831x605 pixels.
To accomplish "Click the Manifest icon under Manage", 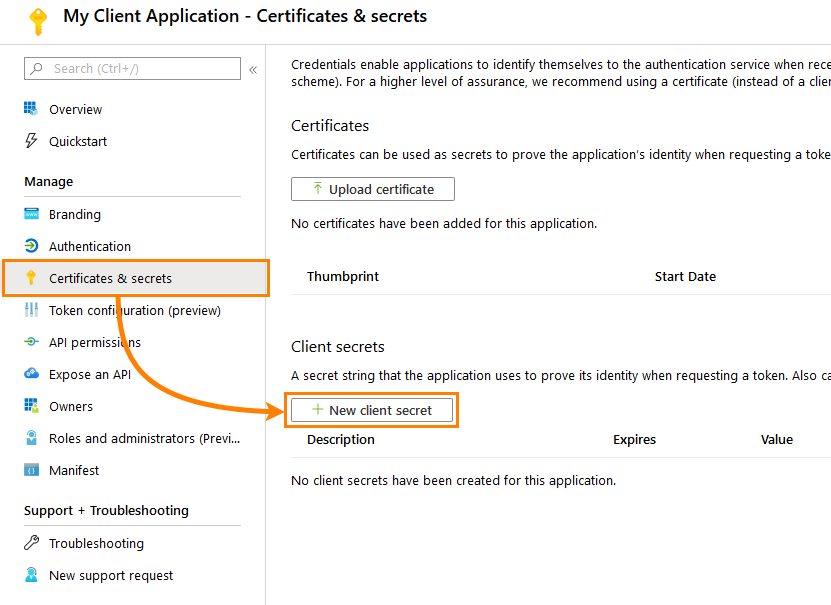I will 29,470.
